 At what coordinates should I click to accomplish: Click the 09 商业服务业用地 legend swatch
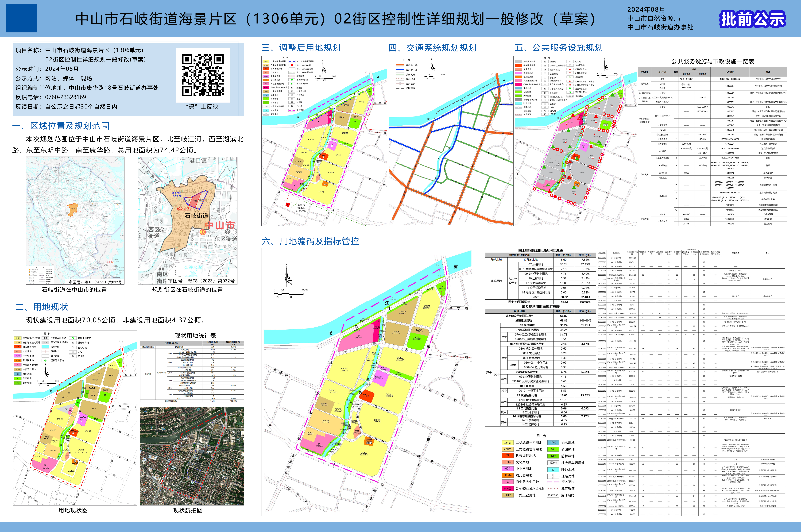click(507, 482)
